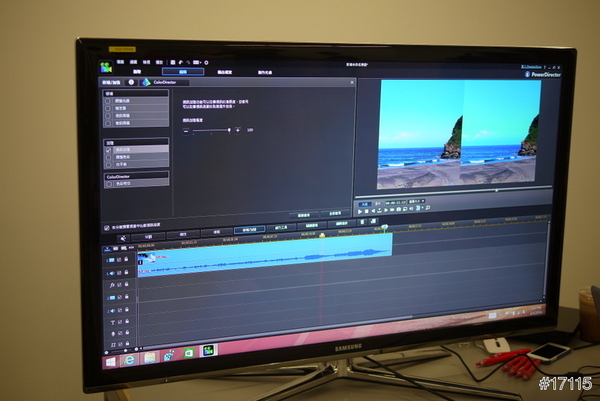Viewport: 600px width, 401px height.
Task: Open the layout dropdown in the top toolbar
Action: (197, 62)
